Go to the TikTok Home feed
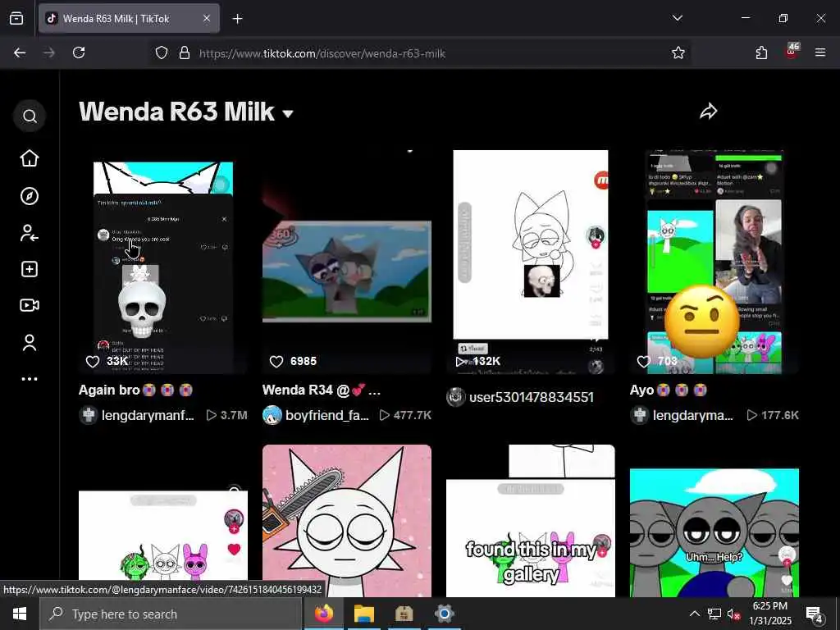This screenshot has width=840, height=630. [x=30, y=158]
